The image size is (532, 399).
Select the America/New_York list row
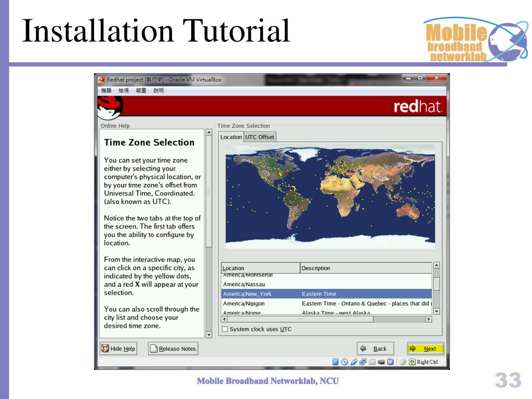[x=326, y=294]
